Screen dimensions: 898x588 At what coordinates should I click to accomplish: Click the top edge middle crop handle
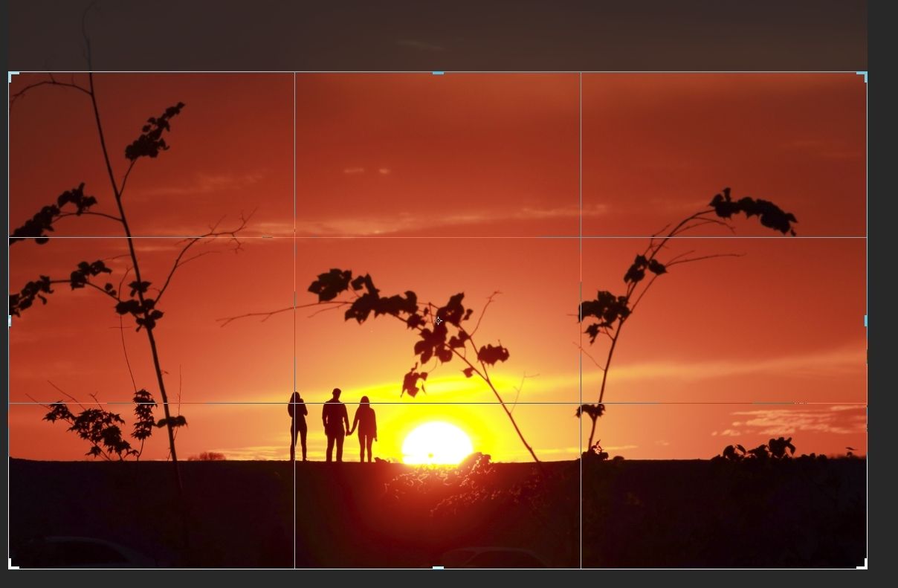(x=438, y=73)
